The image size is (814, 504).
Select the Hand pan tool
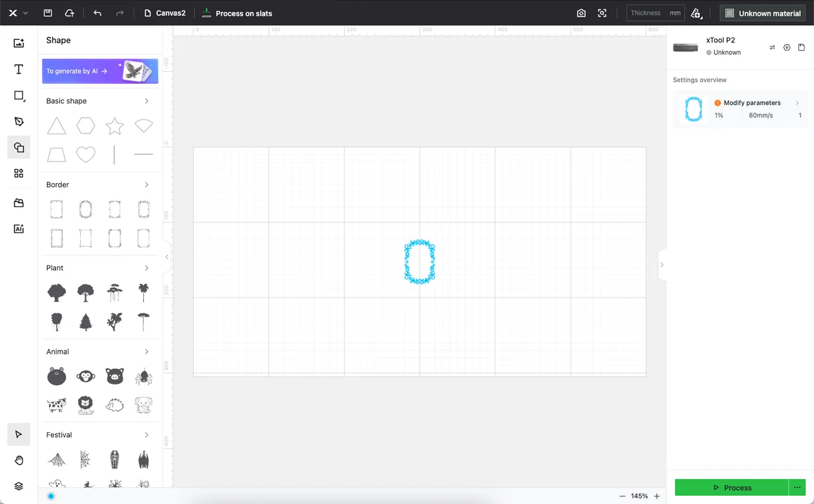[x=18, y=460]
